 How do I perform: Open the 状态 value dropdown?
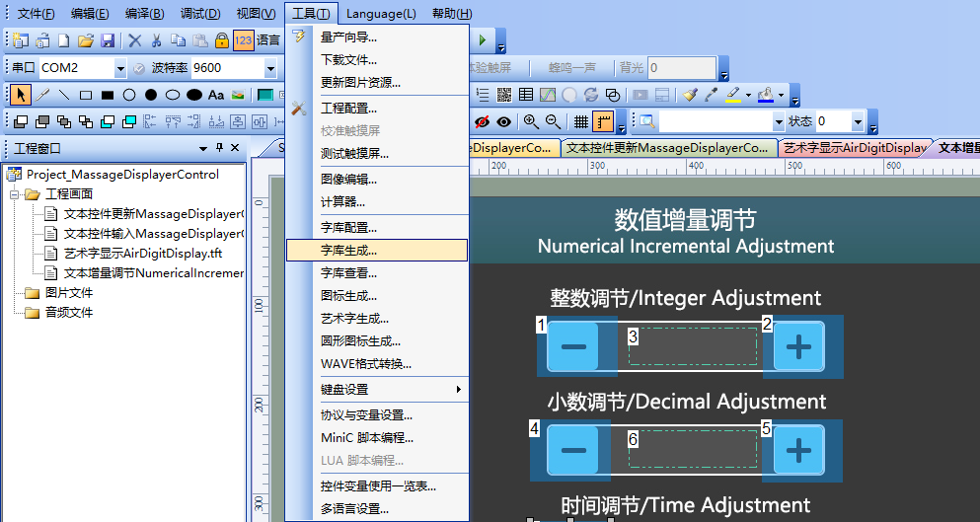point(858,121)
